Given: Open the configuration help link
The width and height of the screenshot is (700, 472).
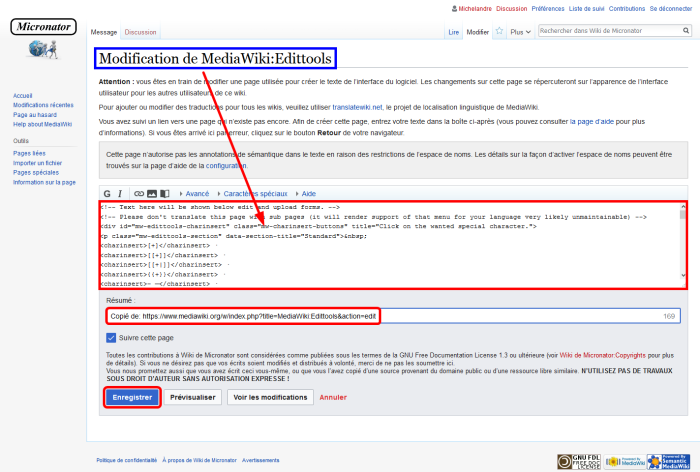Looking at the screenshot, I should [x=226, y=166].
